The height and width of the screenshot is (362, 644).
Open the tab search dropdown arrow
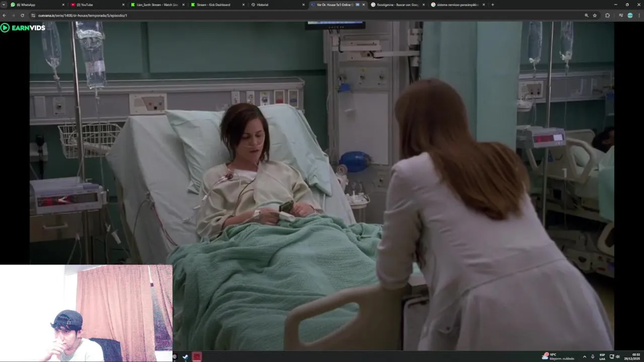pos(4,5)
